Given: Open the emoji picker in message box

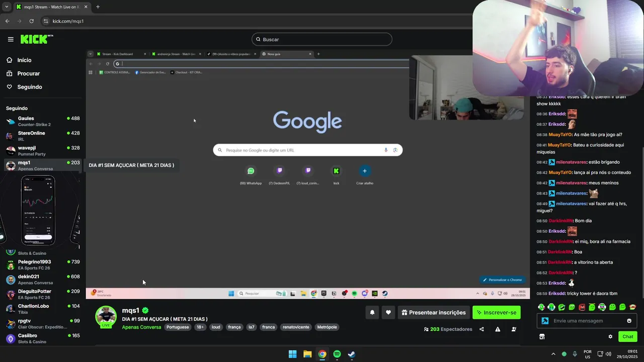Looking at the screenshot, I should pos(629,321).
